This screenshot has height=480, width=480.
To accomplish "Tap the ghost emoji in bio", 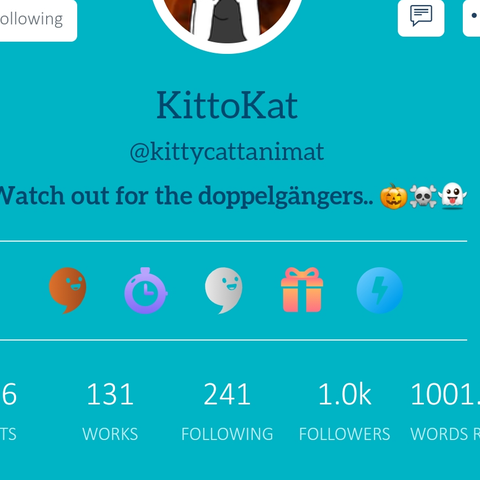I will click(x=452, y=196).
